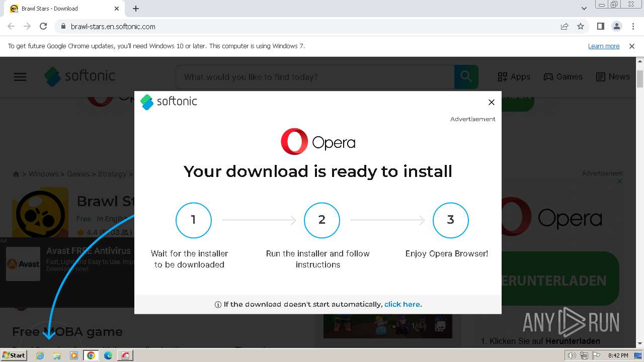Open Action Center flag icon

point(596,355)
